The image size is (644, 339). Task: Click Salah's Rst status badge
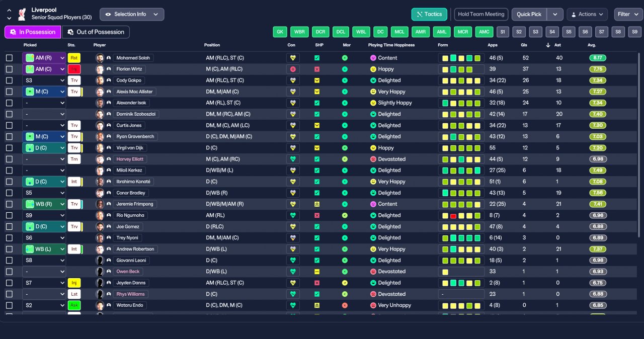(x=74, y=58)
